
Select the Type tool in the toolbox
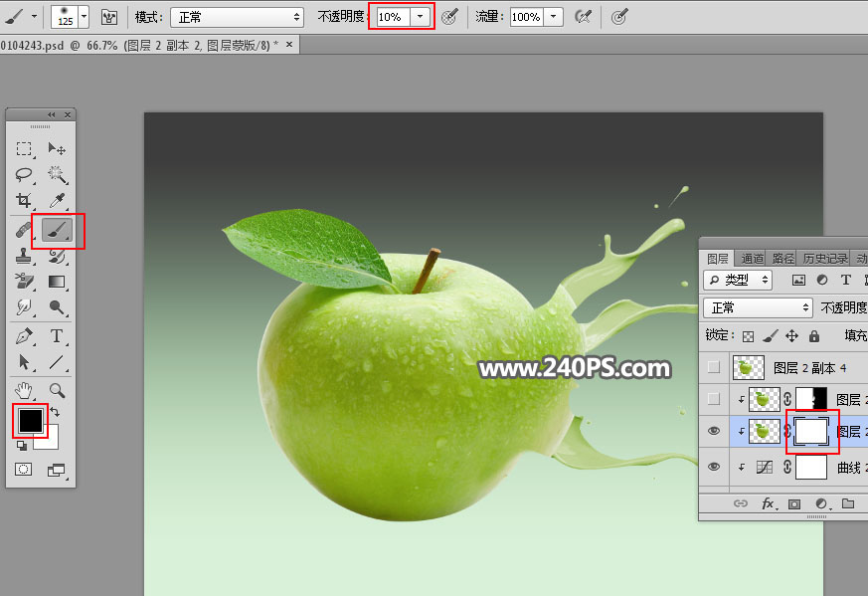(x=56, y=336)
